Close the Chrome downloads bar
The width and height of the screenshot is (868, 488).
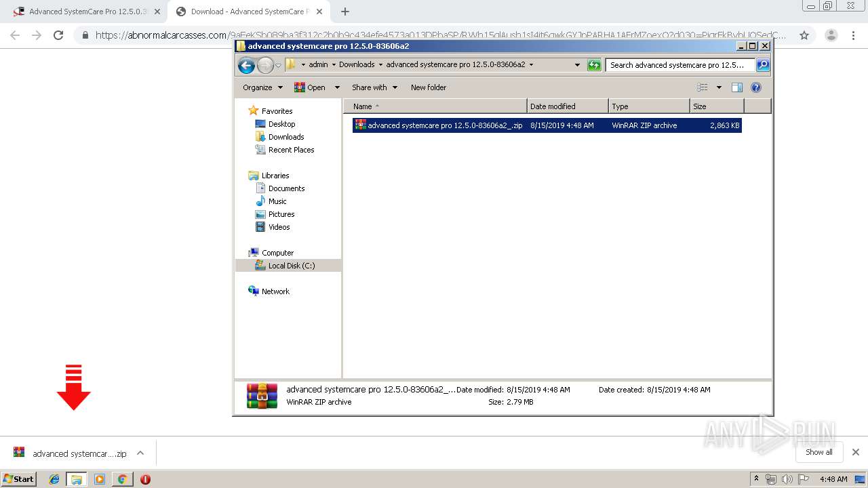pyautogui.click(x=856, y=452)
